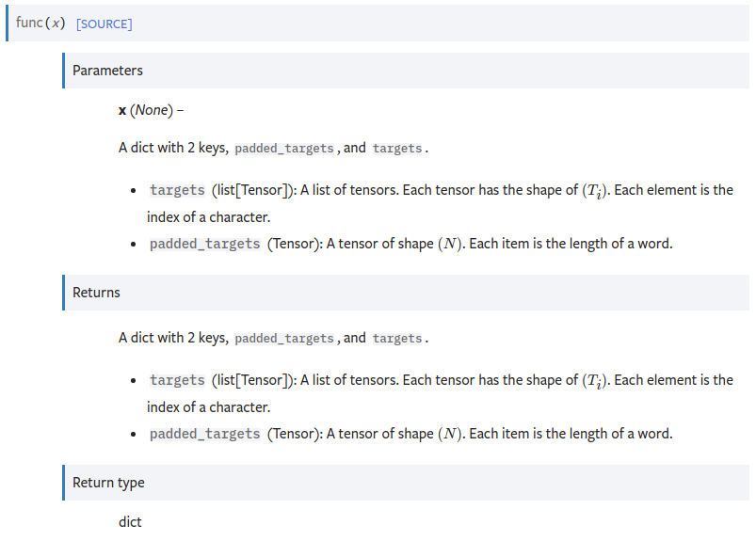This screenshot has height=541, width=756.
Task: Click the padded_targets bullet term under Returns
Action: point(204,434)
